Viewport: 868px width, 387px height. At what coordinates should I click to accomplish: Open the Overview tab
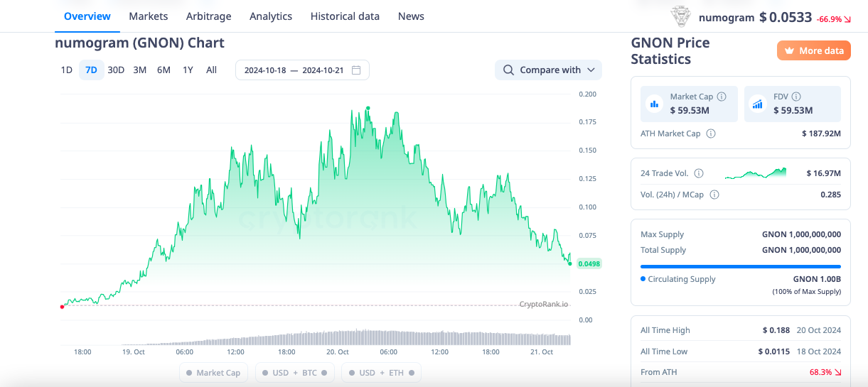click(87, 16)
